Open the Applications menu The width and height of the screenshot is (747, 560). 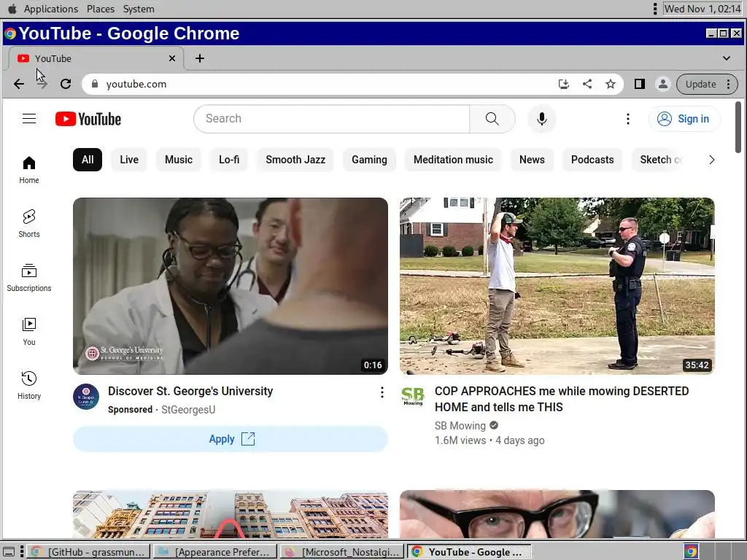pos(51,9)
